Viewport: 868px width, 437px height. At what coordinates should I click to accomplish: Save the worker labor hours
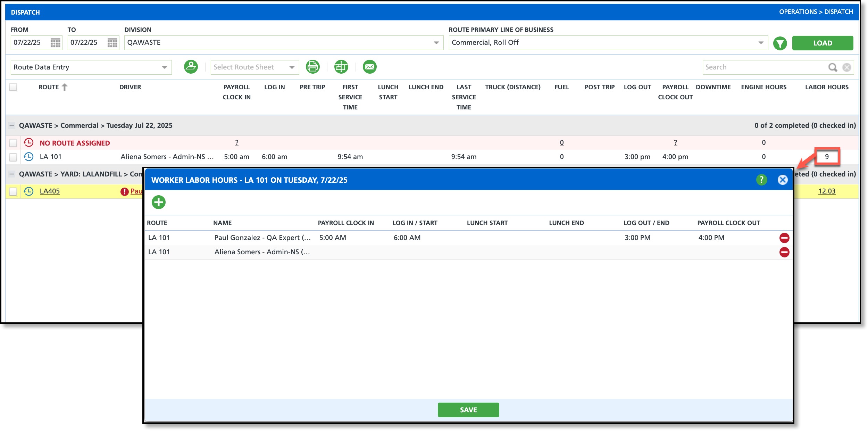tap(468, 410)
